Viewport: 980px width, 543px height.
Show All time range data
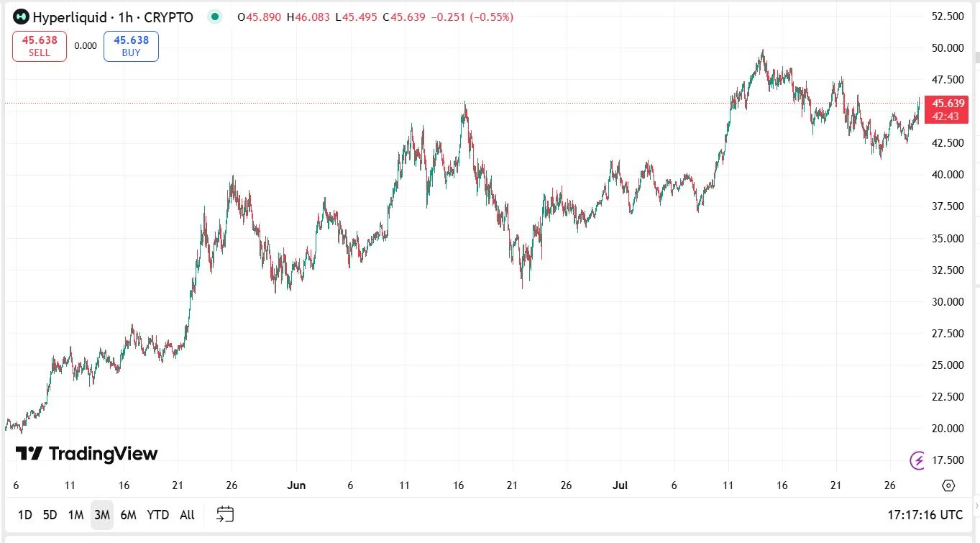187,515
